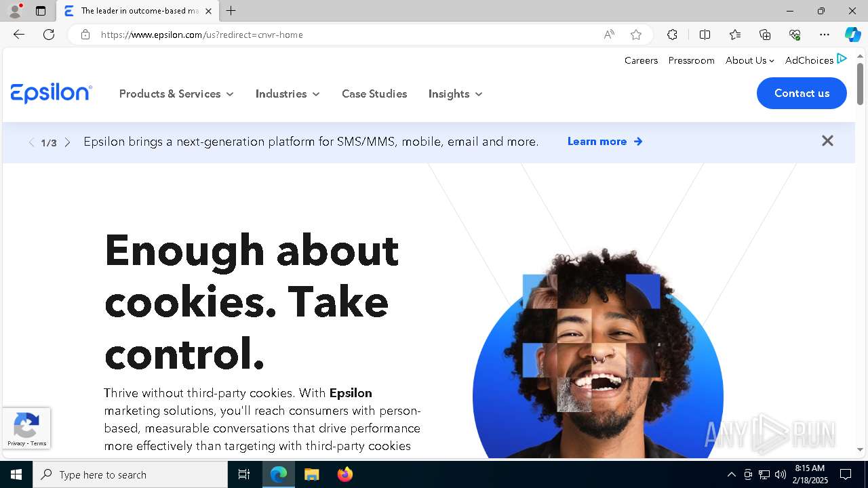Image resolution: width=868 pixels, height=488 pixels.
Task: Show hidden system tray icons
Action: 731,474
